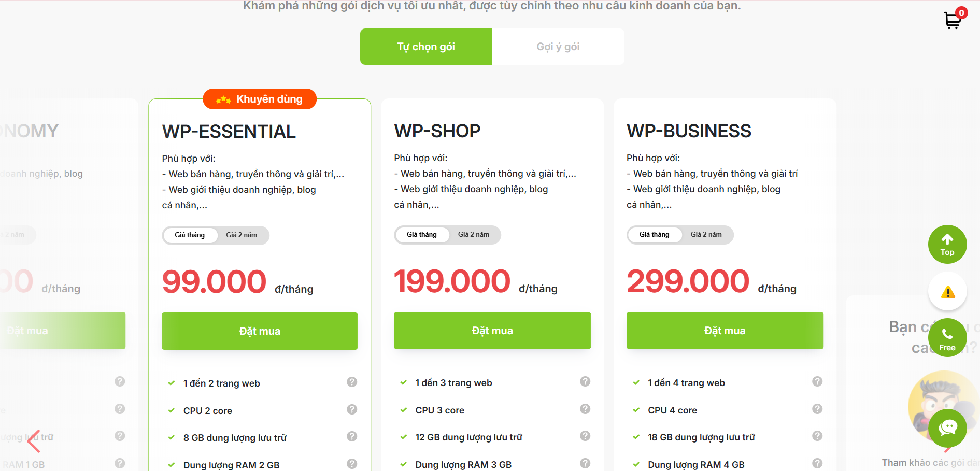Open the shopping cart icon
Screen dimensions: 980x471
coord(953,20)
